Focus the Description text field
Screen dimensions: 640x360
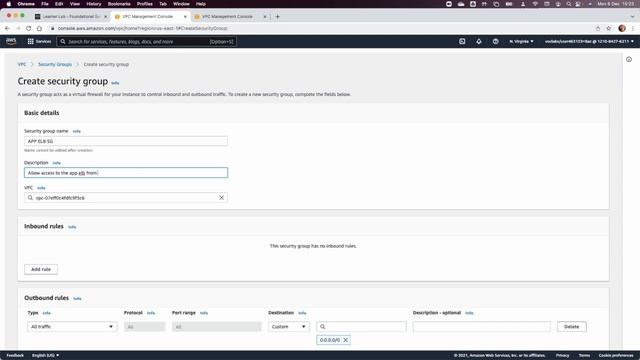(126, 173)
